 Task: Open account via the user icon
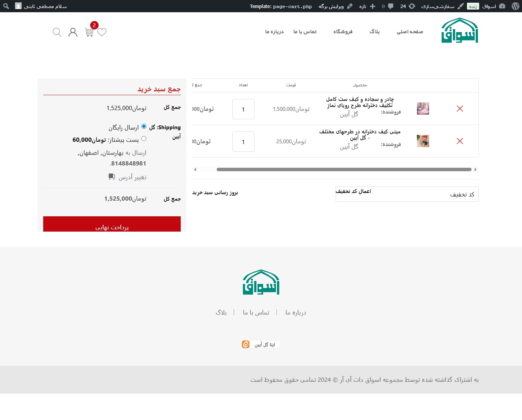[73, 32]
